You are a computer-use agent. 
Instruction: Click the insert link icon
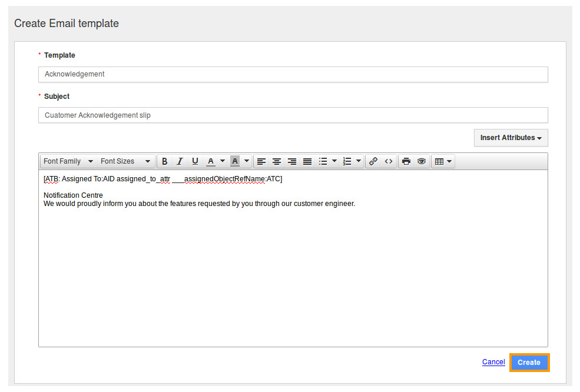[373, 161]
